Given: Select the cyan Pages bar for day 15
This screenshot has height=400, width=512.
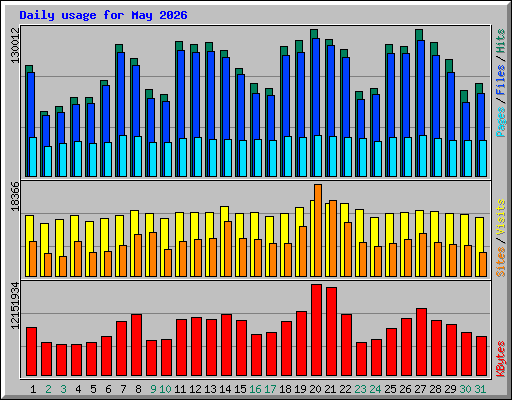Looking at the screenshot, I should click(x=243, y=158).
